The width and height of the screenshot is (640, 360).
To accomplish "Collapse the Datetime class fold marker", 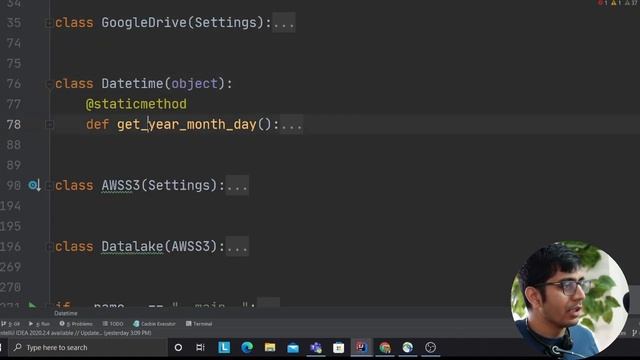I will 49,84.
